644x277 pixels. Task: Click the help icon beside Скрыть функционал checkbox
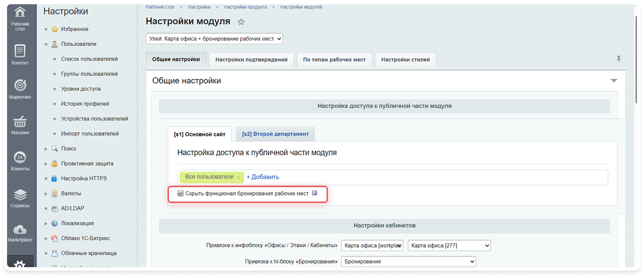click(x=315, y=193)
